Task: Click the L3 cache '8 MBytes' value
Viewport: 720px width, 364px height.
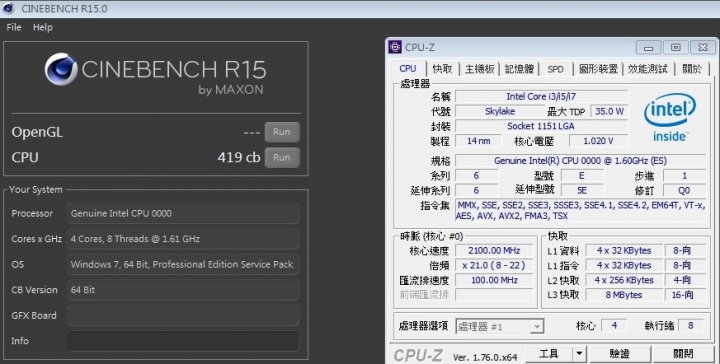Action: 624,295
